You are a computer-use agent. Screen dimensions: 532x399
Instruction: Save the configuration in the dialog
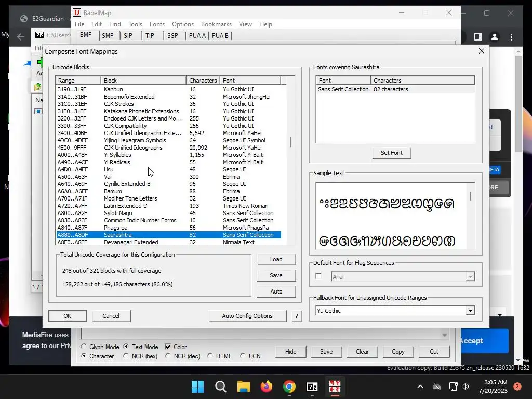tap(276, 275)
